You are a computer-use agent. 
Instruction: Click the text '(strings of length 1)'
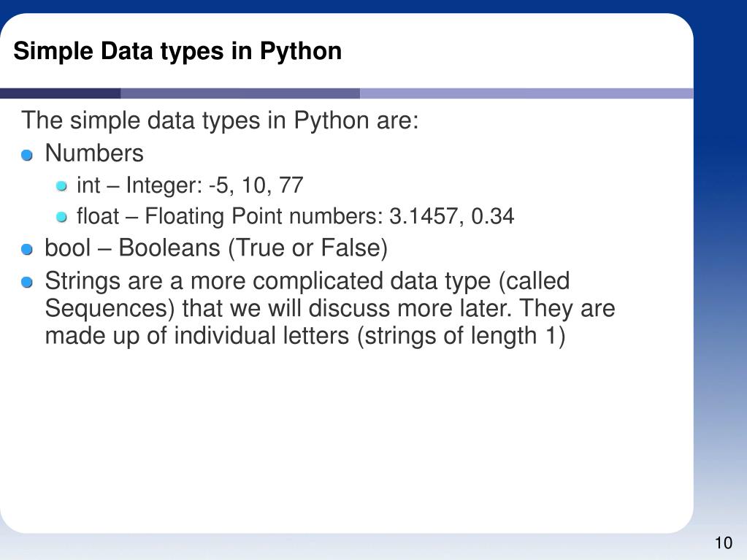[x=461, y=336]
